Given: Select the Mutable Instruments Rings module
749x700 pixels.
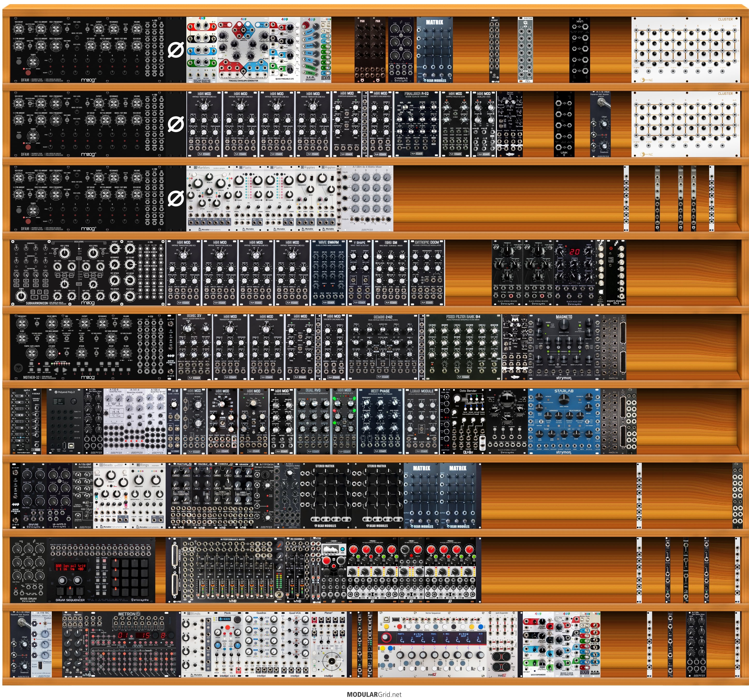Looking at the screenshot, I should (147, 495).
